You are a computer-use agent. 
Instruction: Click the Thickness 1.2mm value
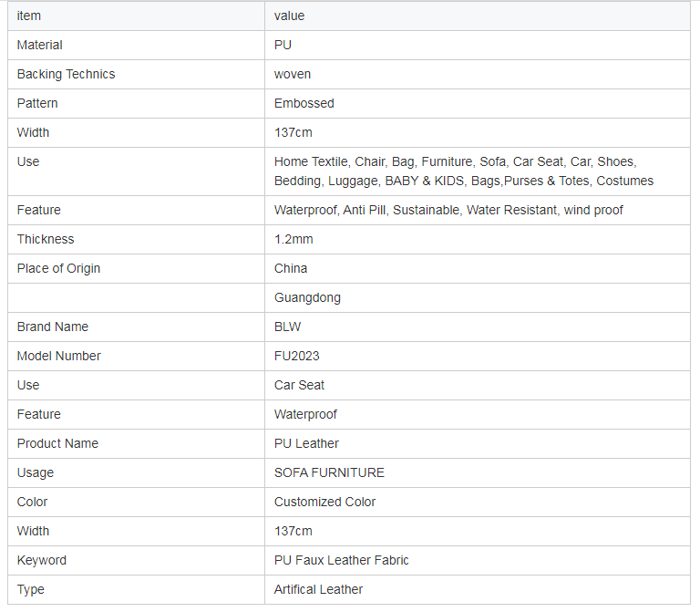[293, 240]
